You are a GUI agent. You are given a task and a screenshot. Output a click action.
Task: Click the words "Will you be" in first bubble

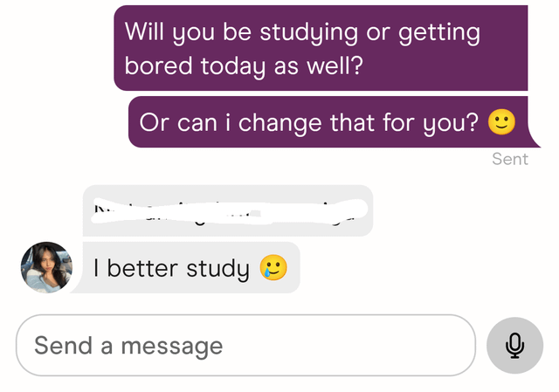point(189,33)
